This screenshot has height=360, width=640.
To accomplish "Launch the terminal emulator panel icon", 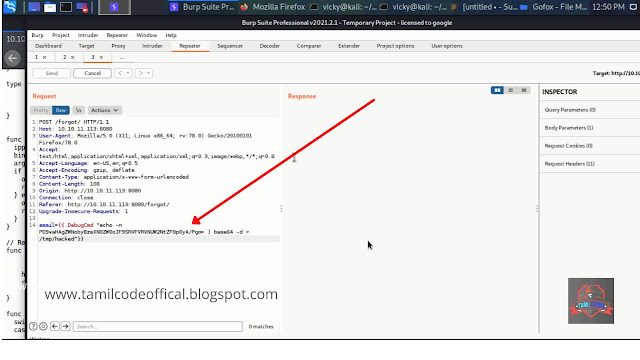I will click(66, 7).
